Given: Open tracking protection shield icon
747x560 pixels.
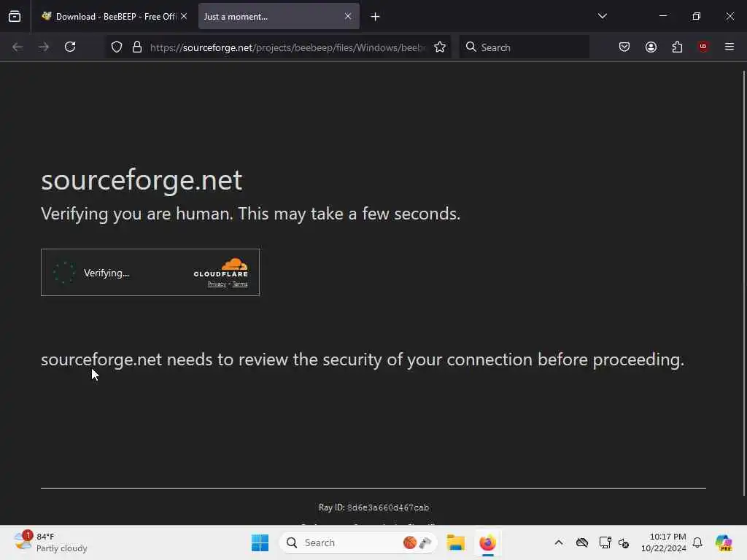Looking at the screenshot, I should [117, 47].
